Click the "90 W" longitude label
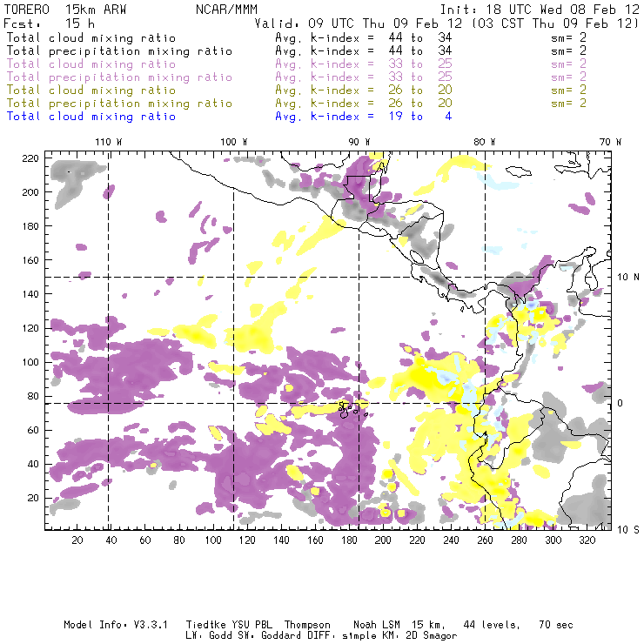 [x=359, y=142]
